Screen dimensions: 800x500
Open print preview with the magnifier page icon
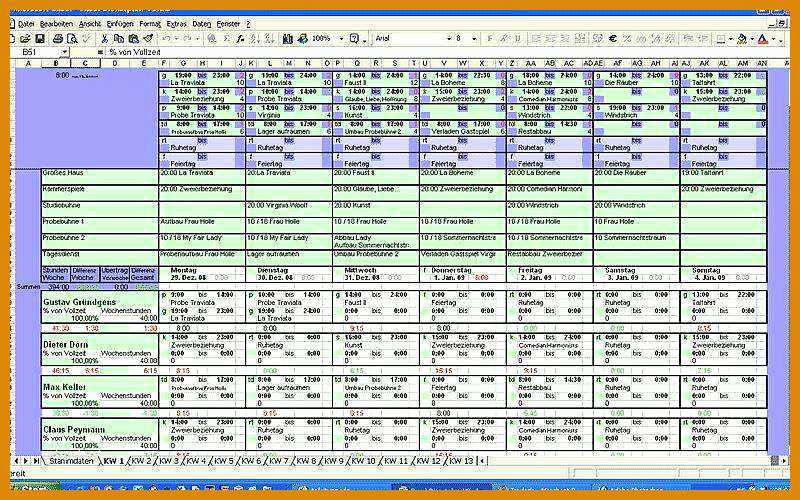click(72, 39)
